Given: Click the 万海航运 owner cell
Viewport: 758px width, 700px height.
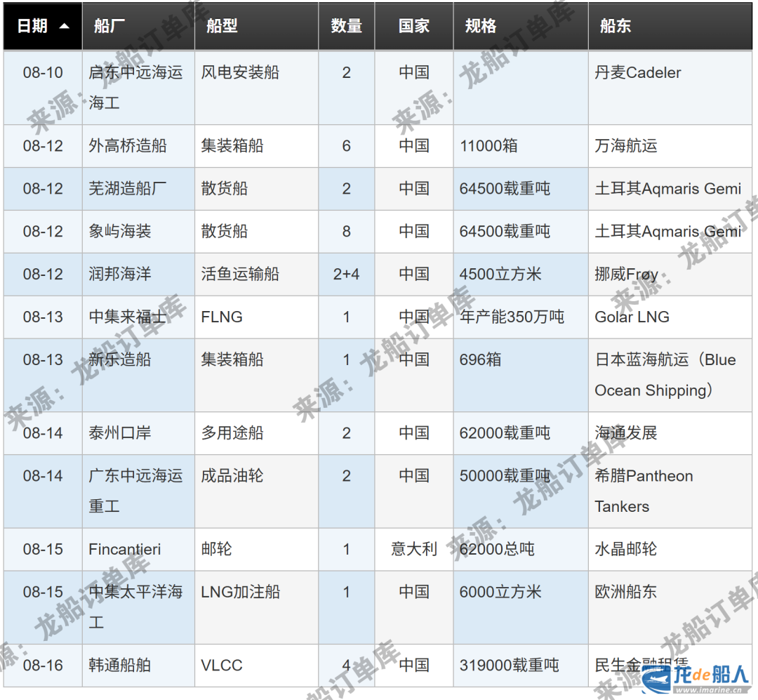Looking at the screenshot, I should click(x=670, y=146).
